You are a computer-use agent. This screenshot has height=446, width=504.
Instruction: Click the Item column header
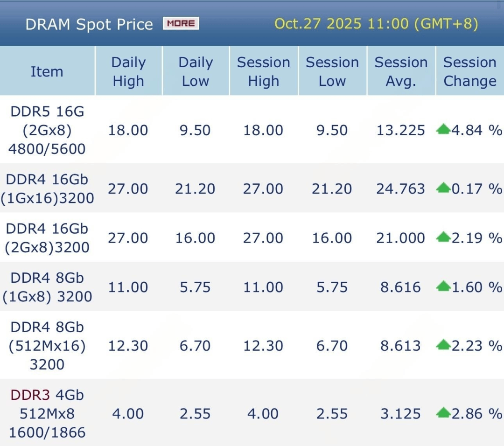[x=47, y=71]
